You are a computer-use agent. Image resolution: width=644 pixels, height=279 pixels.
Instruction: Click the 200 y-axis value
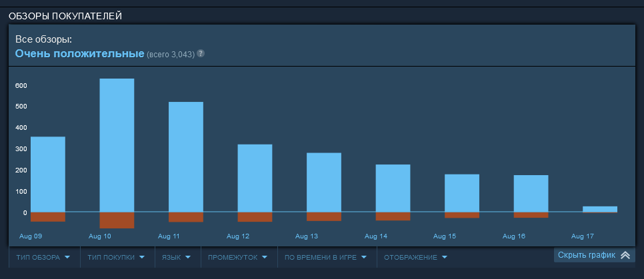[22, 170]
